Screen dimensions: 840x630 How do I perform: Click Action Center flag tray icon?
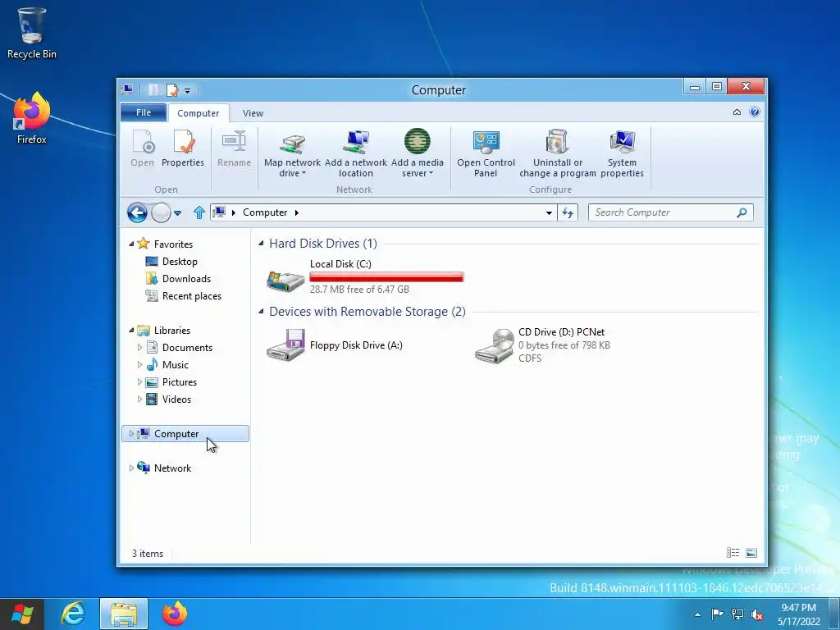(x=717, y=614)
